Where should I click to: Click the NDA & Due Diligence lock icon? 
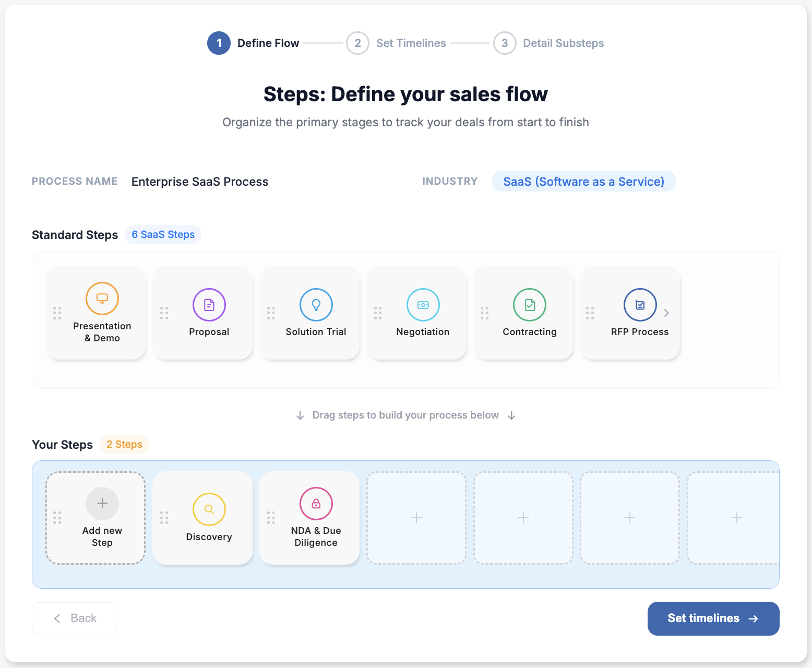click(316, 504)
